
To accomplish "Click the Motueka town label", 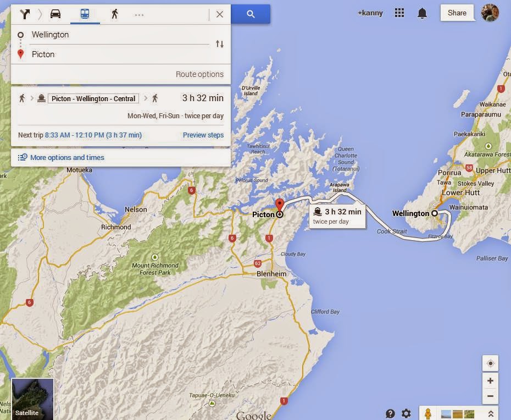I will pyautogui.click(x=79, y=170).
